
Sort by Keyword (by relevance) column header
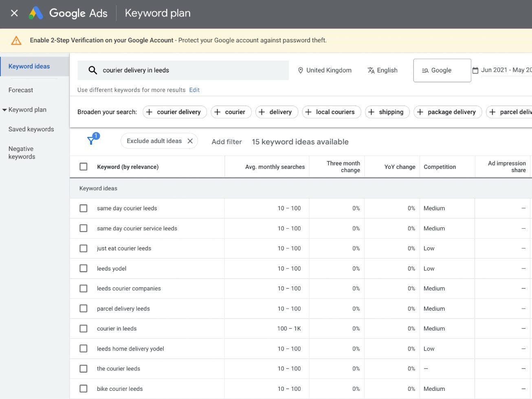(x=128, y=167)
